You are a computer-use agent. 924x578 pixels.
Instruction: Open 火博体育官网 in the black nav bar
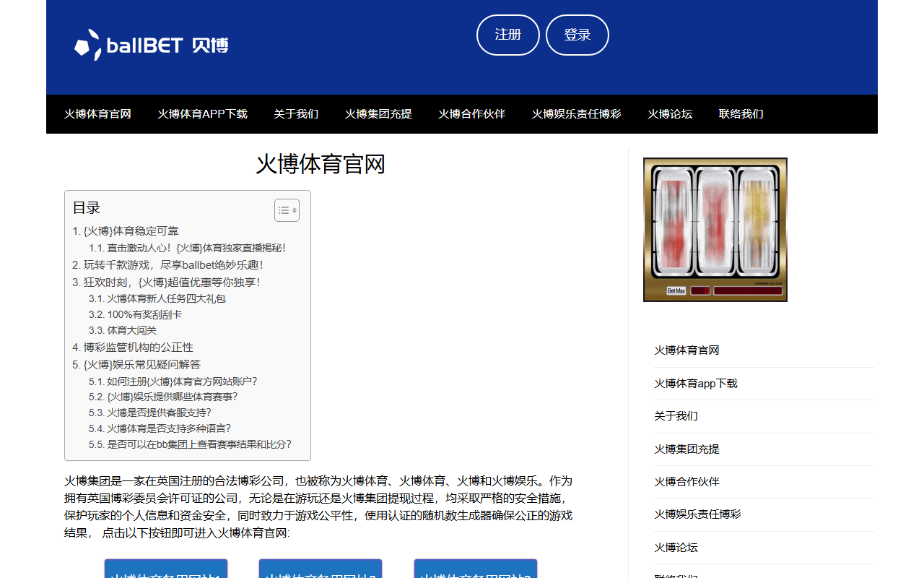97,114
